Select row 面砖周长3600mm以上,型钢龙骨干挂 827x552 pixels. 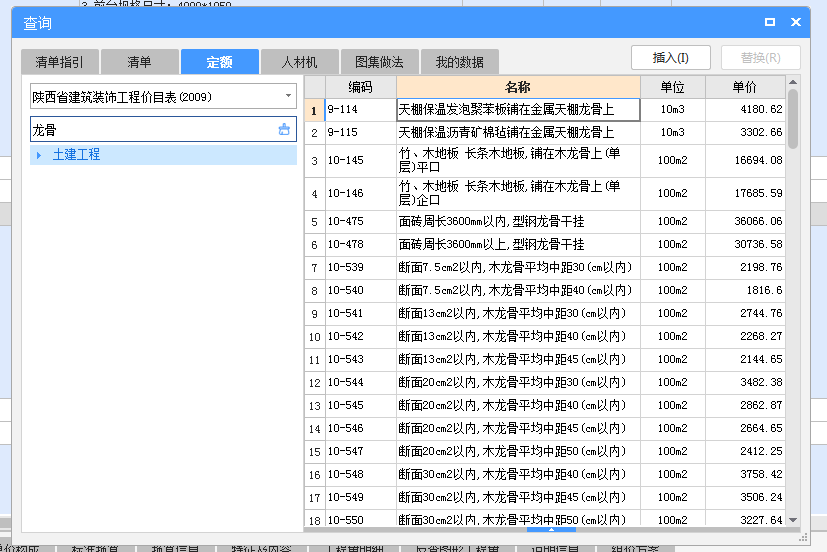(518, 245)
